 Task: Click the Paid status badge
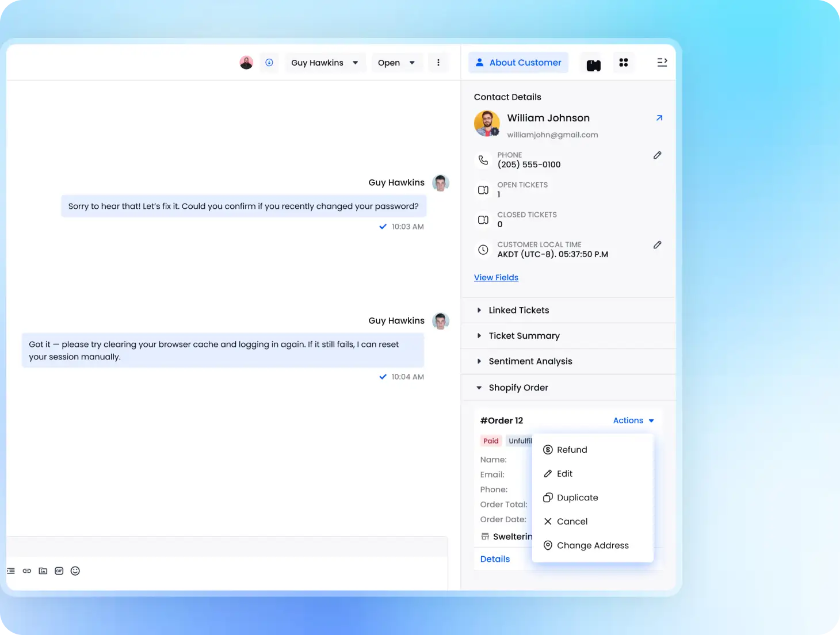click(491, 441)
